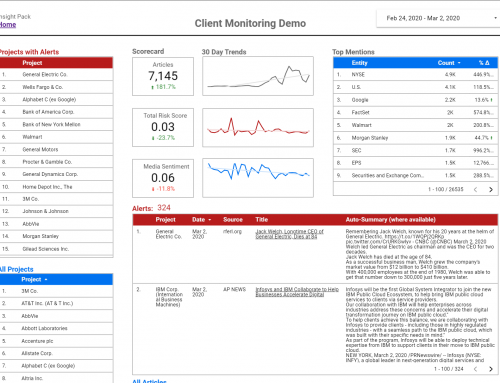Select U.S. entity in Top Mentions
The image size is (500, 383).
415,87
